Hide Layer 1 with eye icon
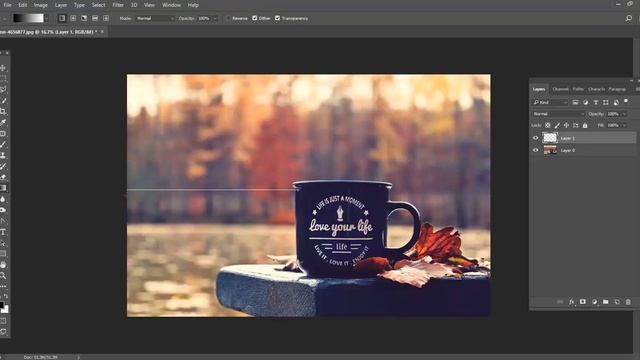Viewport: 640px width, 360px height. point(536,138)
